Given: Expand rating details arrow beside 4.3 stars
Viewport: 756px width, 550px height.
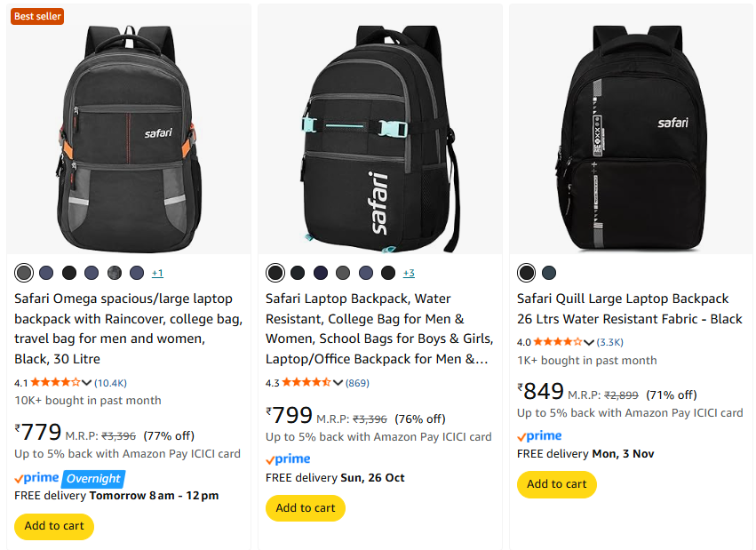Looking at the screenshot, I should (338, 383).
